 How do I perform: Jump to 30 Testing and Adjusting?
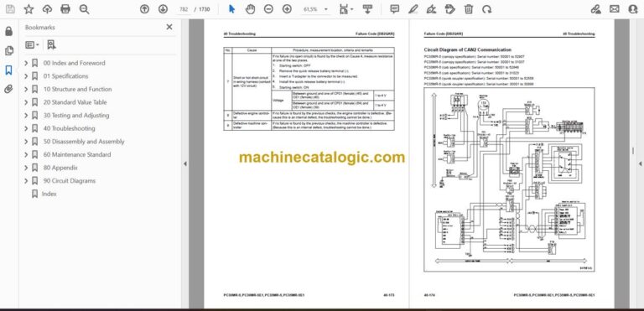click(x=76, y=116)
